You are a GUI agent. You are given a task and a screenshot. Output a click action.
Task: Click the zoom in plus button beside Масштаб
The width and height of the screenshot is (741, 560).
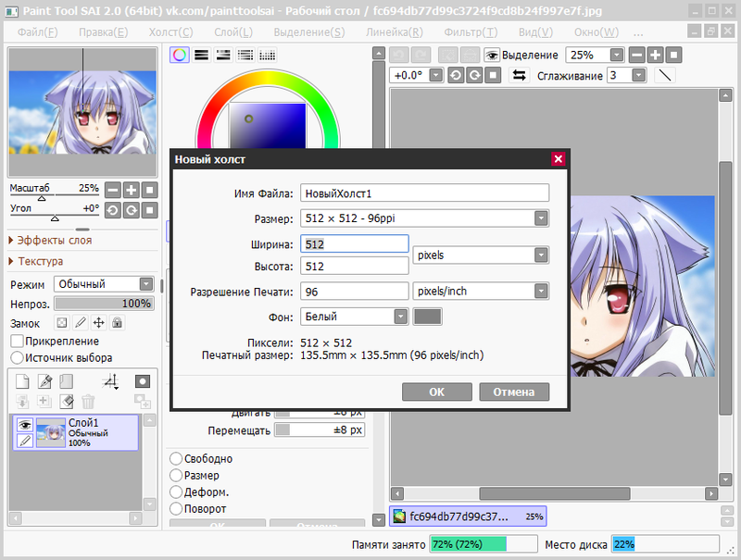tap(132, 190)
